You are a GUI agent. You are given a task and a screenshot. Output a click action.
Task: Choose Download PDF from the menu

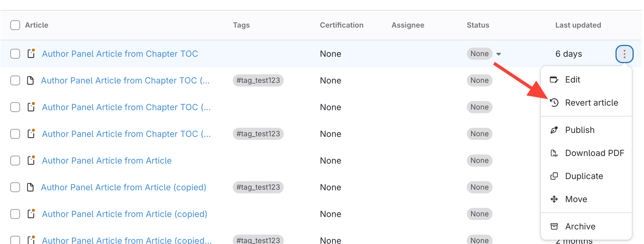tap(594, 153)
